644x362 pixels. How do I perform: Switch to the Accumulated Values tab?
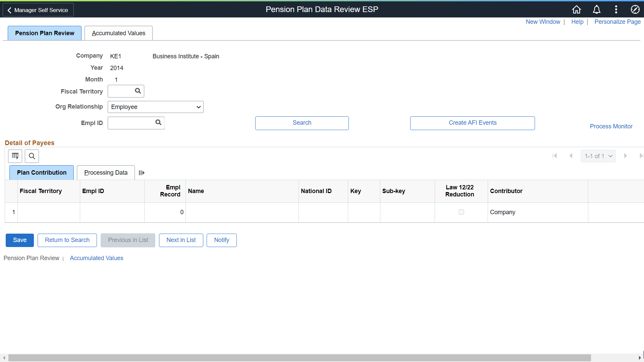[x=118, y=33]
